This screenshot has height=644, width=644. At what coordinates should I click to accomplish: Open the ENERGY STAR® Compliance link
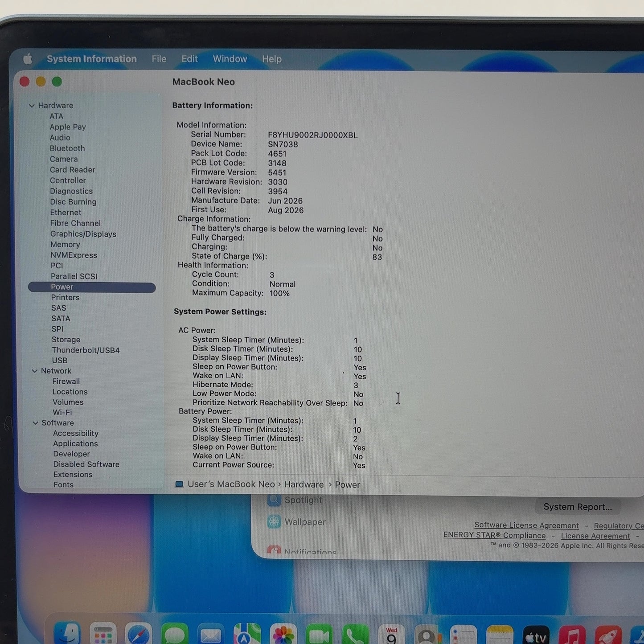point(494,535)
